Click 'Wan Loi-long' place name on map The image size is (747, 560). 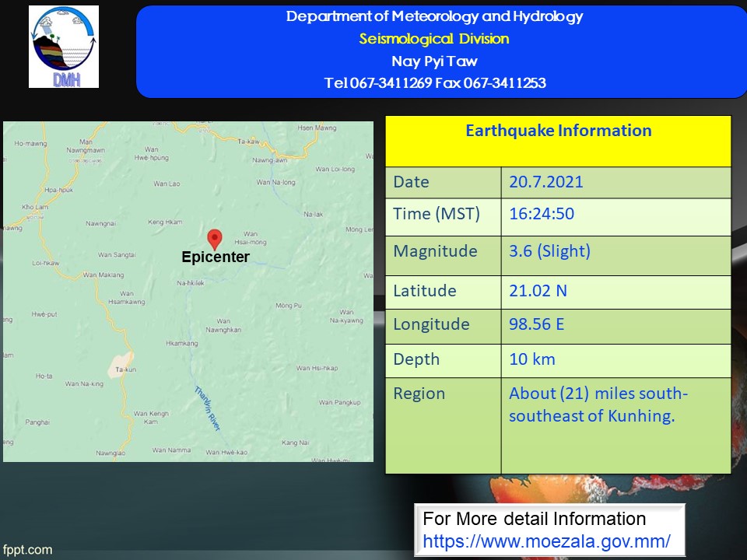(x=335, y=169)
